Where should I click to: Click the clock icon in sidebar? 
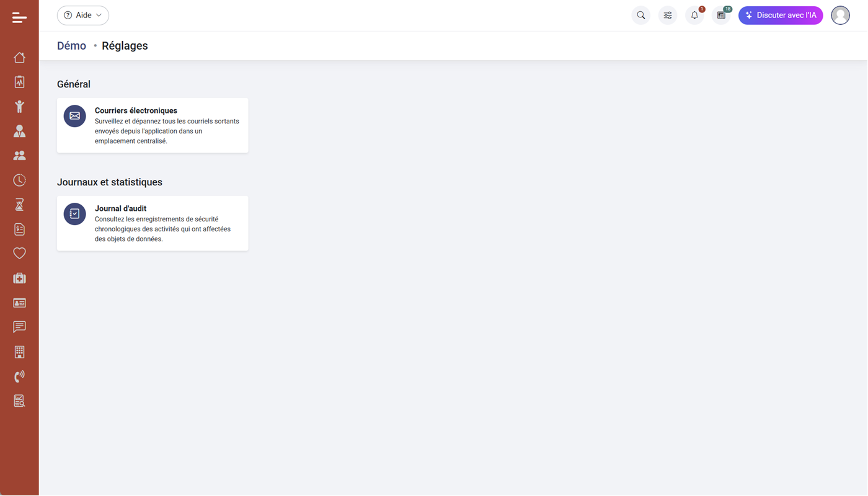point(19,180)
